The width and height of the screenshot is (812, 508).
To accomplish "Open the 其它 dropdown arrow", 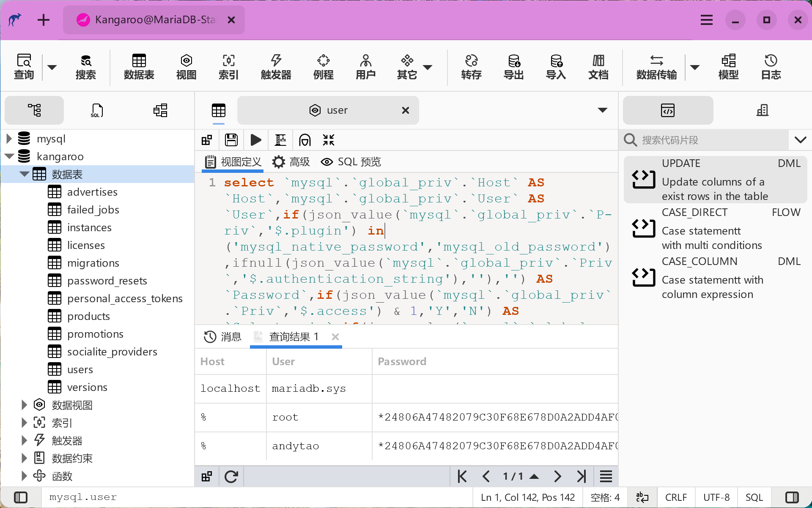I will click(428, 68).
